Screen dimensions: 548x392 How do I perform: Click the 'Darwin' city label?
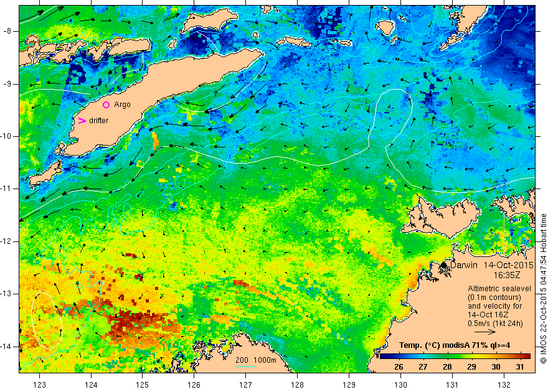[463, 265]
